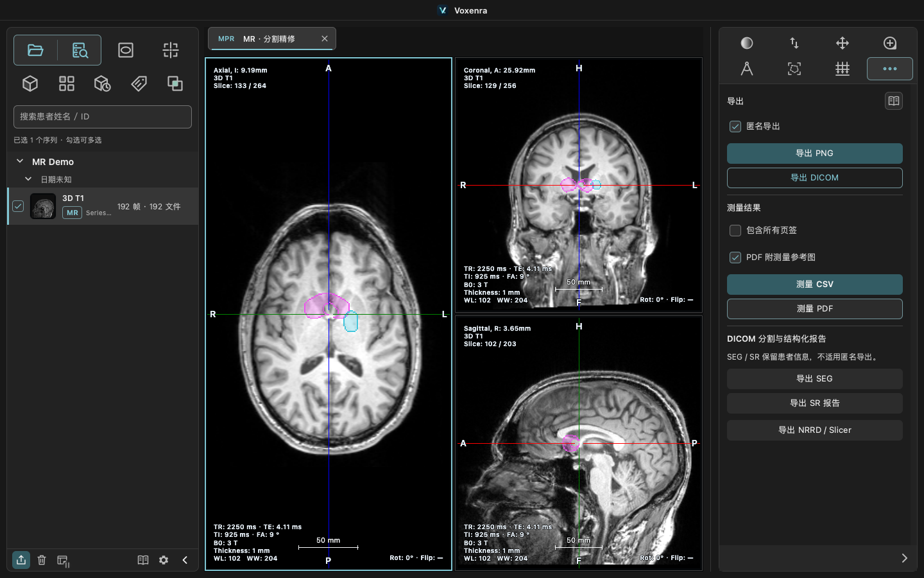Select the grid with down-arrows tool
This screenshot has width=924, height=578.
coord(843,69)
